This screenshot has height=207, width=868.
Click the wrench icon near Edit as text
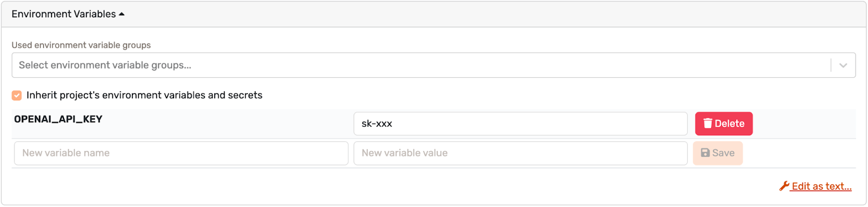(x=784, y=186)
